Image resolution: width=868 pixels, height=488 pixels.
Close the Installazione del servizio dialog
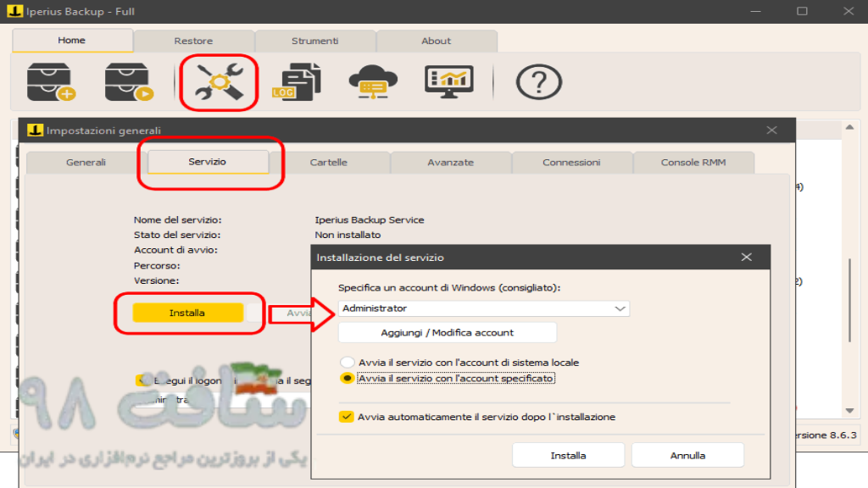click(x=746, y=258)
